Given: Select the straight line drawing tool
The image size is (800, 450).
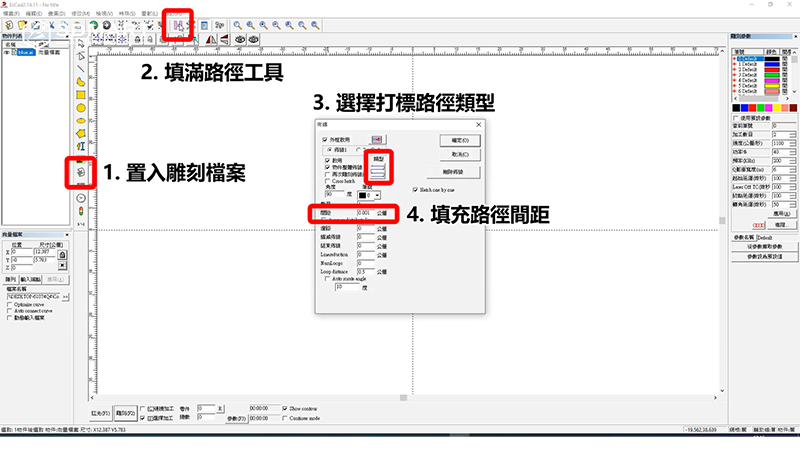Looking at the screenshot, I should coord(80,69).
